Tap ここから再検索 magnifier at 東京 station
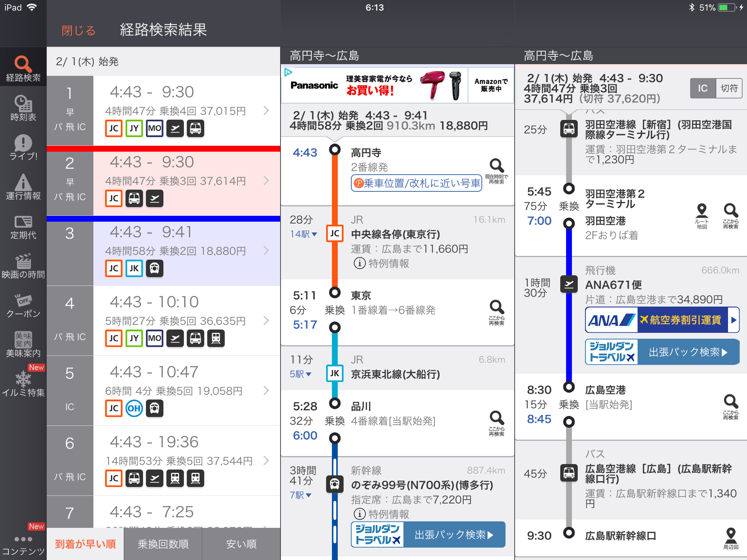The width and height of the screenshot is (747, 560). point(496,313)
